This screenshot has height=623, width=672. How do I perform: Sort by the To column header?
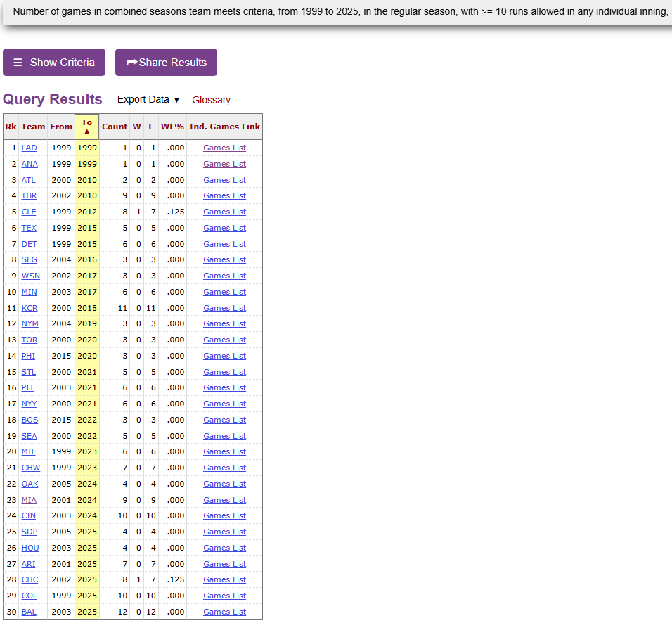87,127
